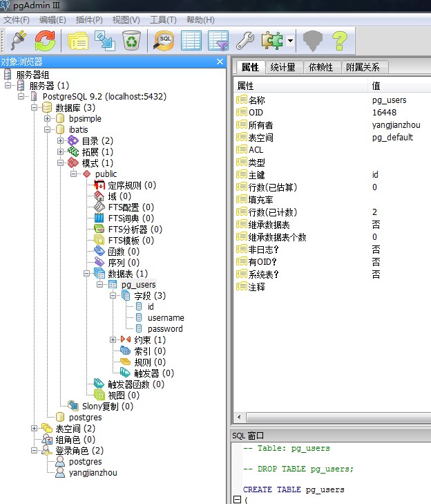
Task: Select the password column
Action: tap(165, 329)
